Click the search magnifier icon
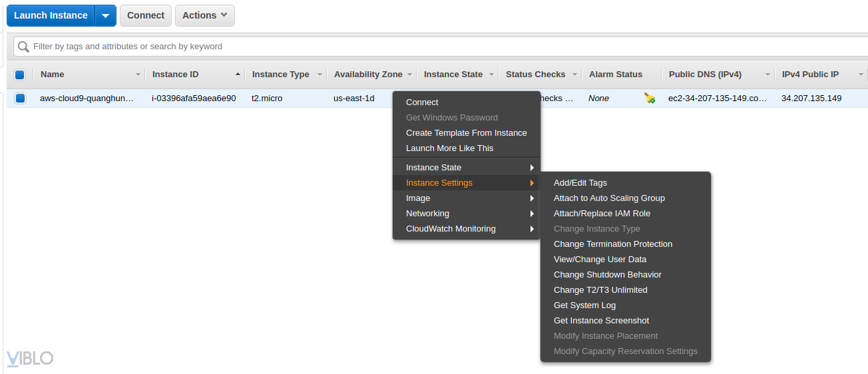 24,47
